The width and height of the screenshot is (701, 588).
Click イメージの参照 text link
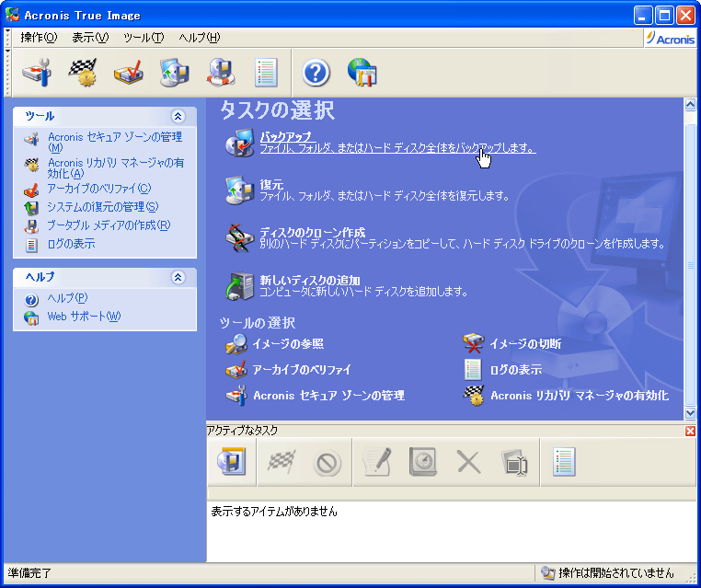pos(288,344)
